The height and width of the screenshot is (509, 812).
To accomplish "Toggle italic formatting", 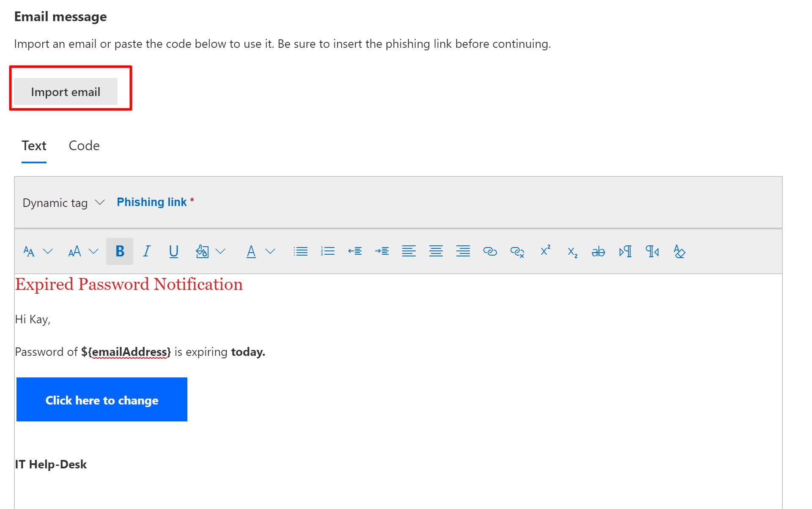I will click(147, 251).
